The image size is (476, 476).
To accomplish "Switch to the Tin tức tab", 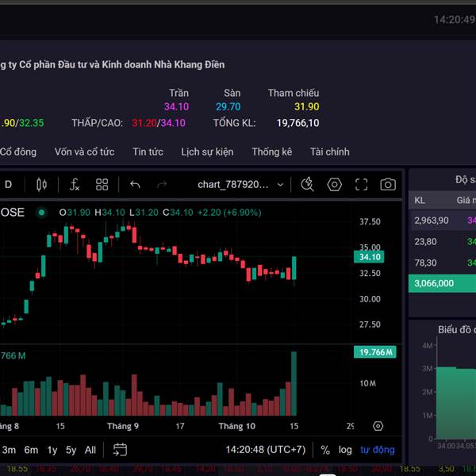I will pyautogui.click(x=148, y=152).
